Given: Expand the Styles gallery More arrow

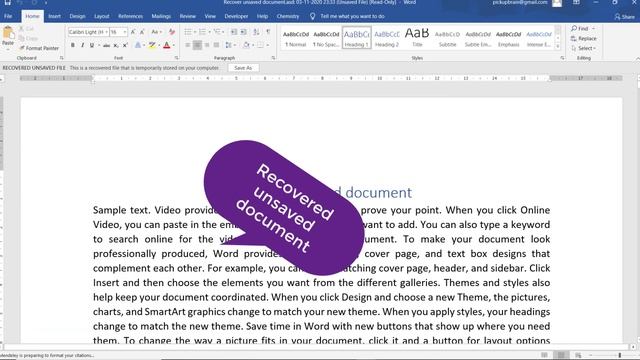Looking at the screenshot, I should (x=558, y=47).
